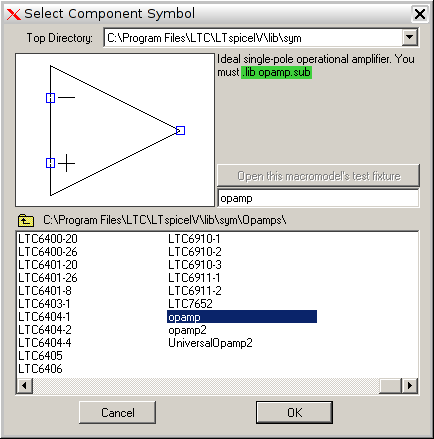Click the Opamps folder path text
434x439 pixels.
(165, 220)
